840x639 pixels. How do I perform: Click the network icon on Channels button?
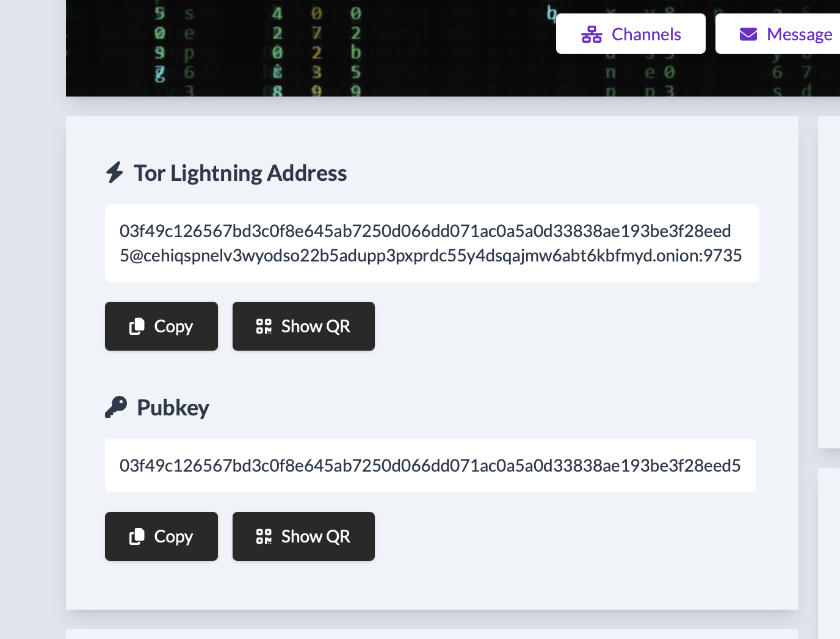591,34
